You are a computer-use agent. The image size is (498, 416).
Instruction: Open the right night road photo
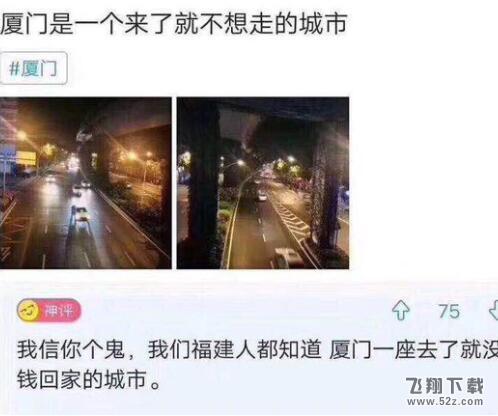coord(263,183)
